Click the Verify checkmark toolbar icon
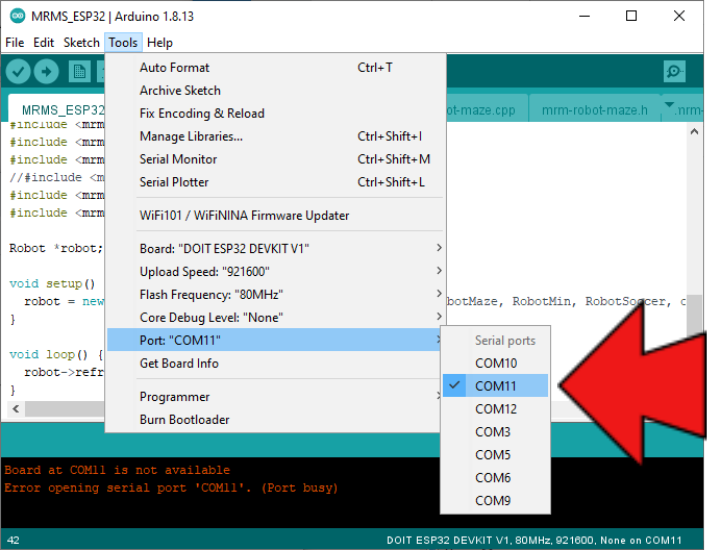This screenshot has width=707, height=550. click(x=17, y=71)
